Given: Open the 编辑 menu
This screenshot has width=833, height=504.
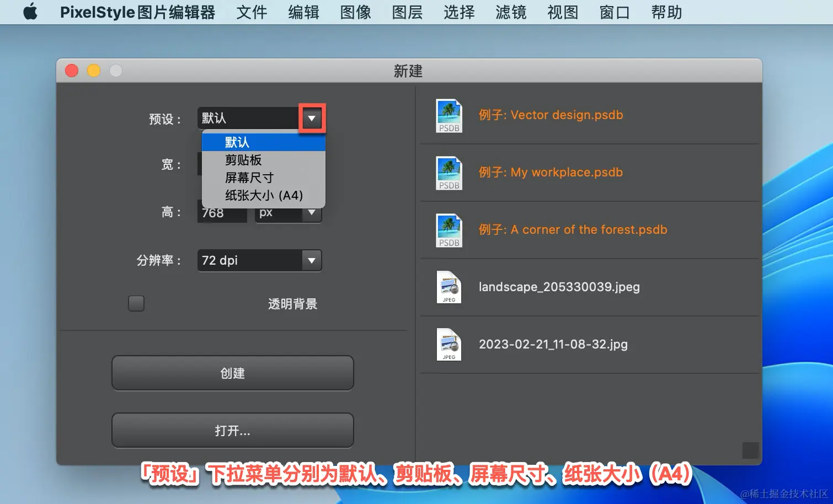Looking at the screenshot, I should tap(303, 12).
